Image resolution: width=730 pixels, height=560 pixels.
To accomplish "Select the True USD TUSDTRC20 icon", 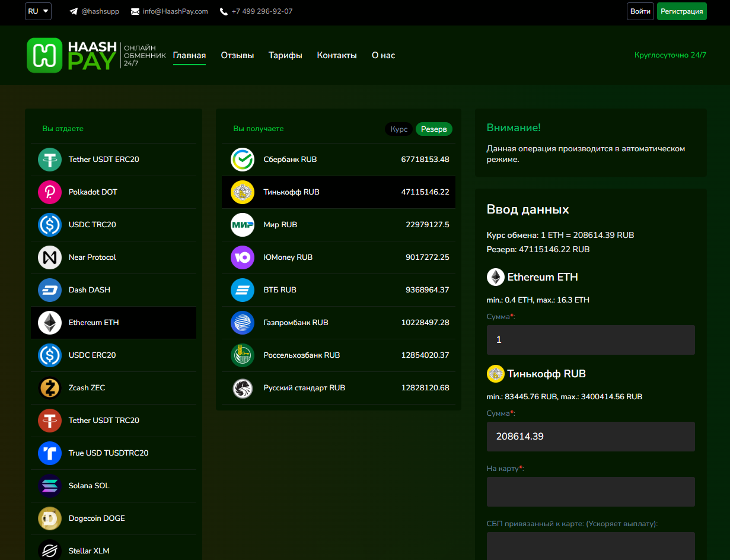I will coord(50,453).
